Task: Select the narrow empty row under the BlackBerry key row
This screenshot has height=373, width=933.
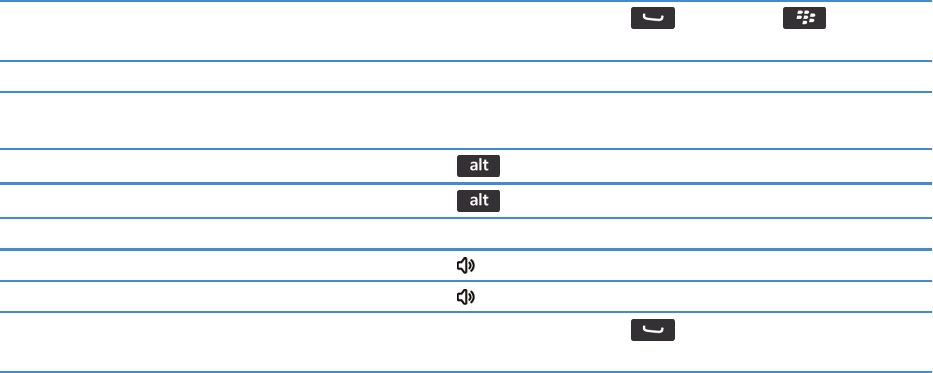Action: point(466,76)
